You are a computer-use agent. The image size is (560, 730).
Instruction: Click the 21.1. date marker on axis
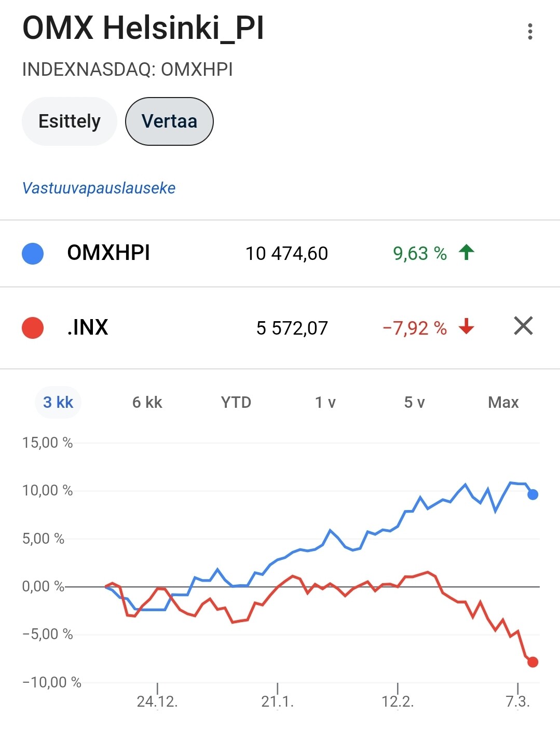click(278, 701)
